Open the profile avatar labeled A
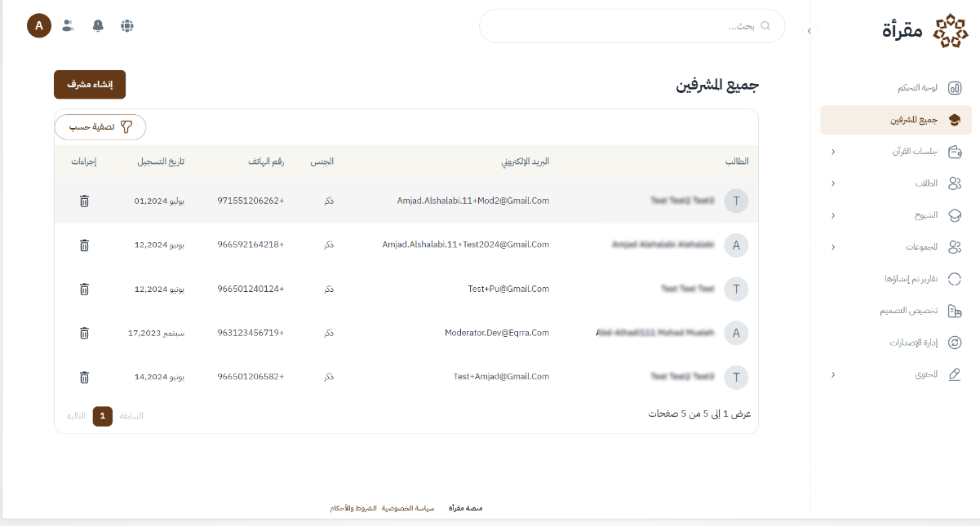Viewport: 980px width, 526px height. click(x=39, y=25)
